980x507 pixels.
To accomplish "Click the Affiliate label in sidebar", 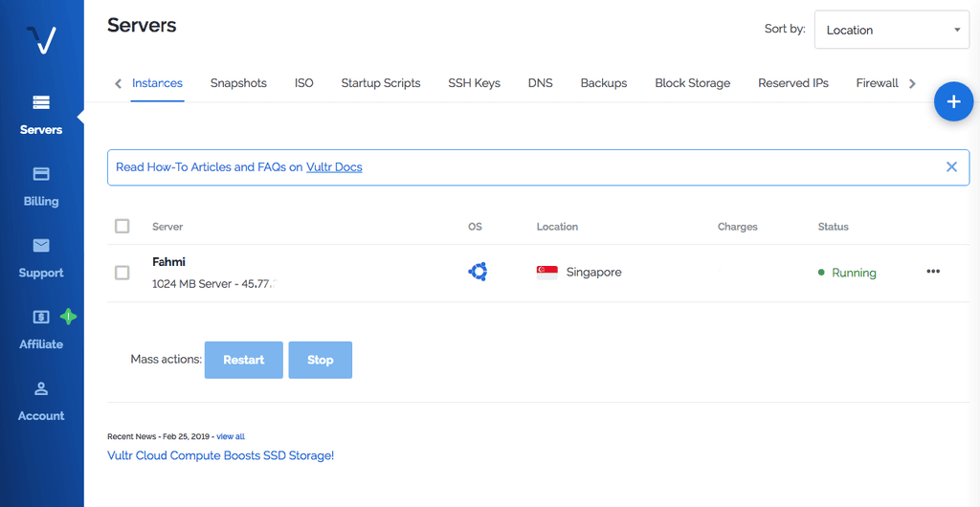I will 41,344.
